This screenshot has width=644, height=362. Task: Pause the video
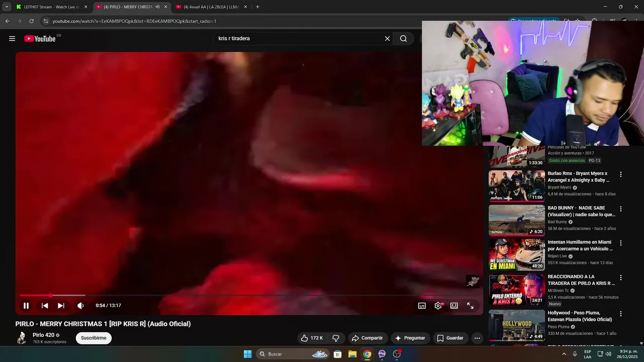coord(26,306)
